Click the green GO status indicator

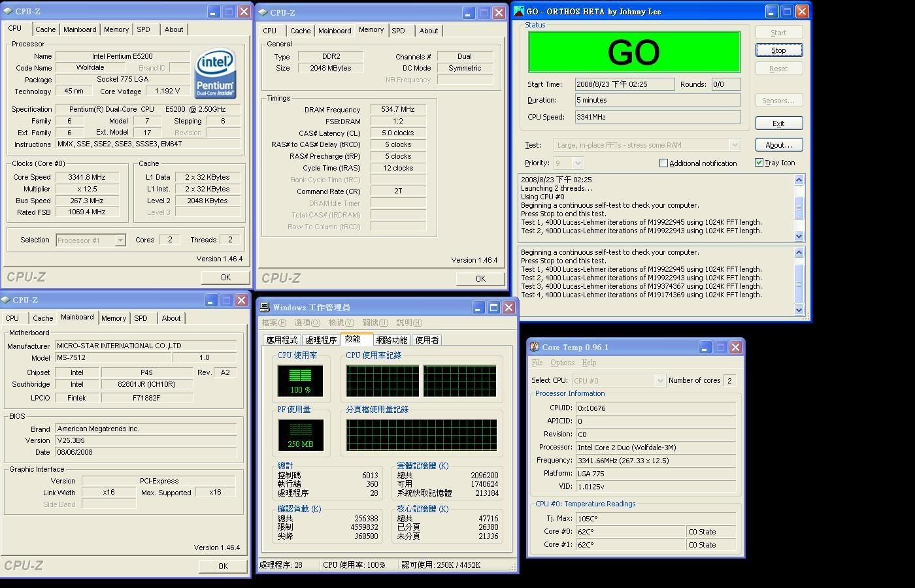(634, 52)
